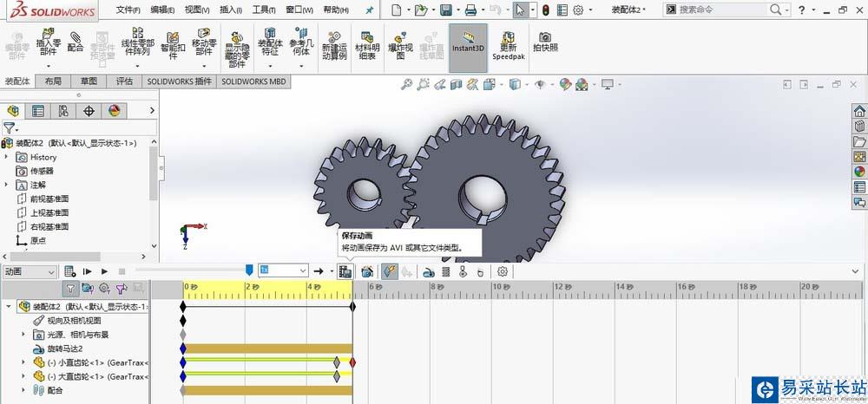Click the red end keypoint of 小直齿轮

(x=352, y=362)
